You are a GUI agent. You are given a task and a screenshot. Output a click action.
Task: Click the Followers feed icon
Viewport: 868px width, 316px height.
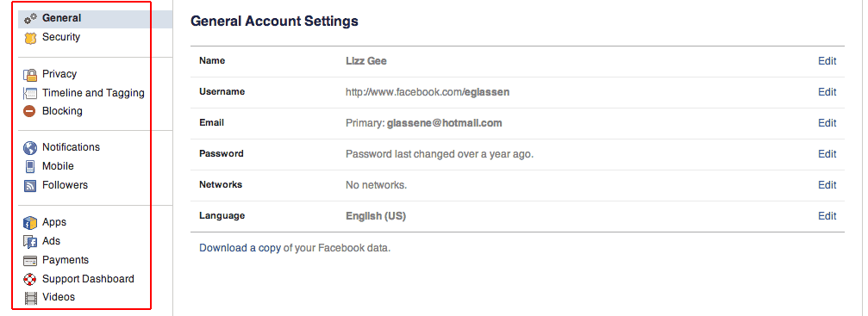[30, 185]
